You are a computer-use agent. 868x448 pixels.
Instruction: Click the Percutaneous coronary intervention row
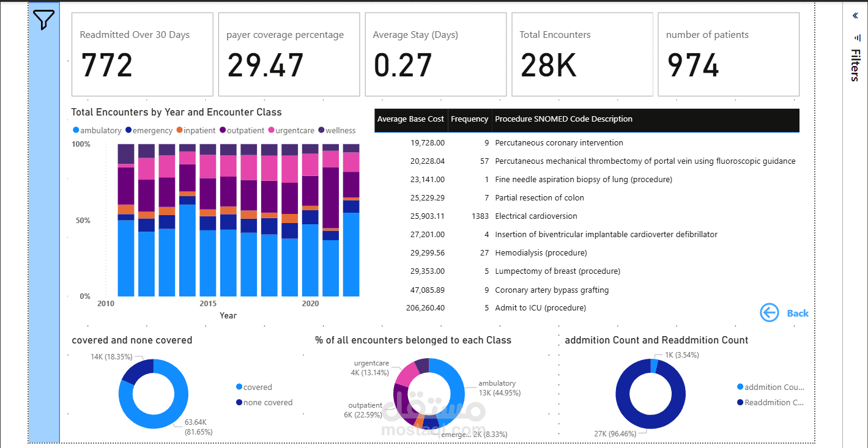(x=587, y=142)
